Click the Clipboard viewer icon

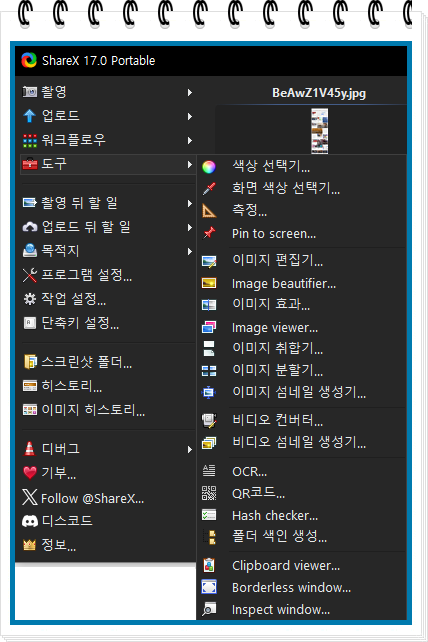pyautogui.click(x=209, y=565)
